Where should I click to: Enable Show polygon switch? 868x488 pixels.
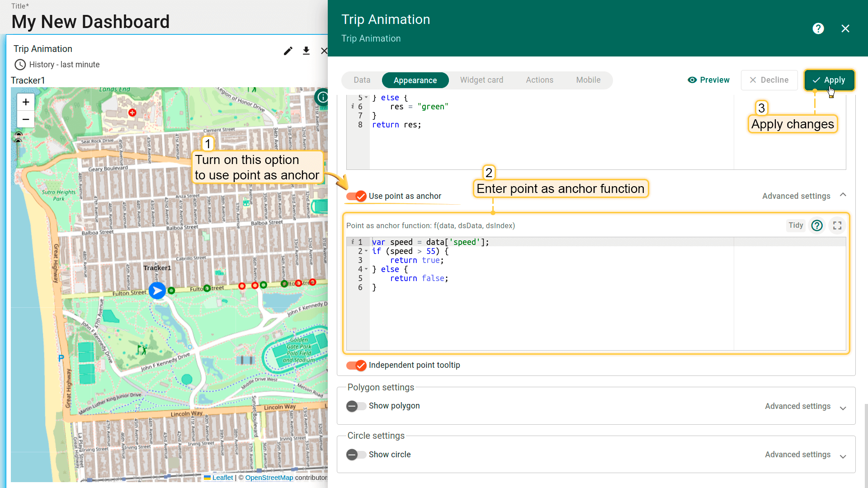[356, 406]
